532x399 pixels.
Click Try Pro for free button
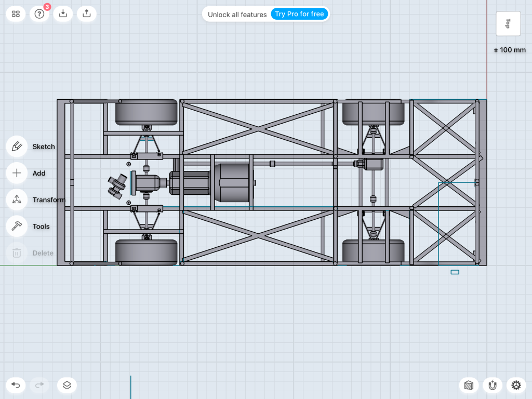(299, 14)
